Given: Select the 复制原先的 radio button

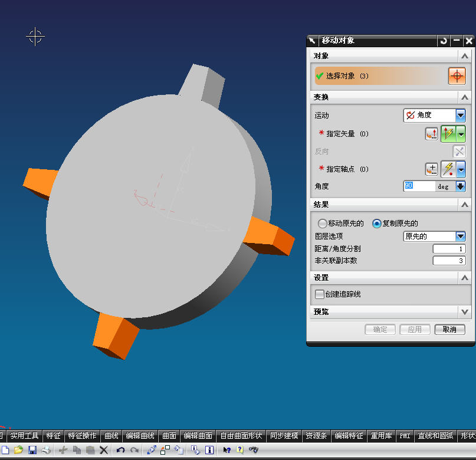Looking at the screenshot, I should [x=377, y=224].
